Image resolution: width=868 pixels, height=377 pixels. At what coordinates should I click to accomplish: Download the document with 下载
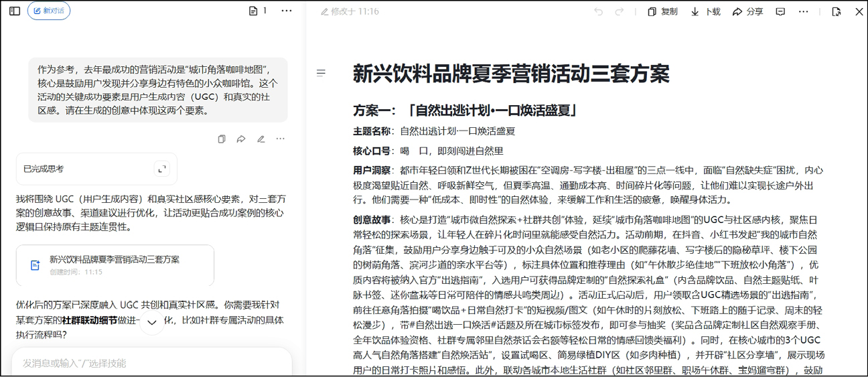click(705, 12)
